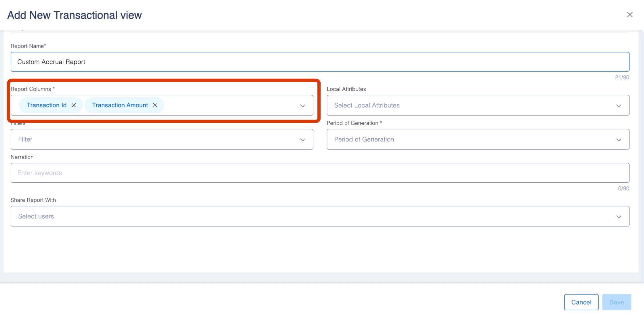
Task: Click empty space inside Report Columns box
Action: [230, 105]
